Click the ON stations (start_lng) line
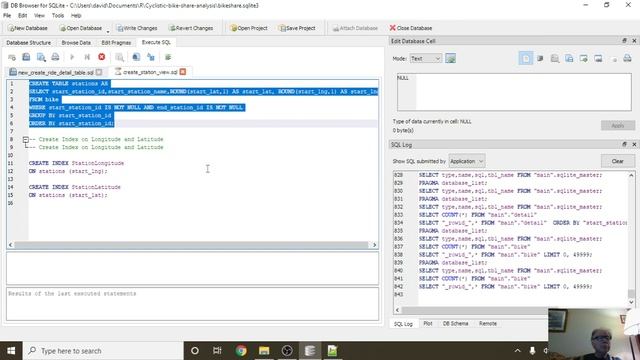The image size is (640, 360). tap(68, 171)
